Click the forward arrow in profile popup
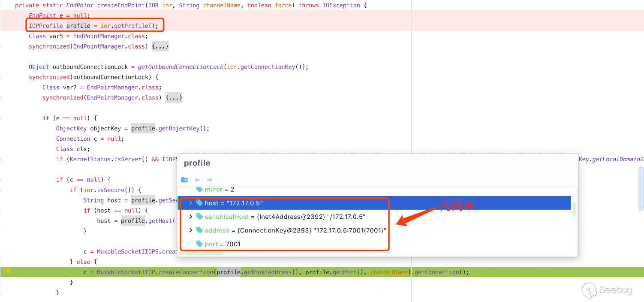 tap(210, 180)
